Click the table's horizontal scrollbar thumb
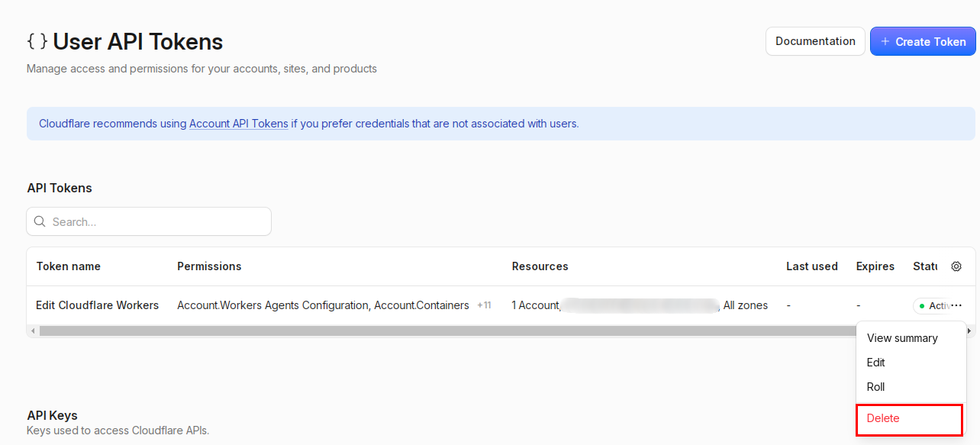Viewport: 980px width, 445px height. [448, 331]
